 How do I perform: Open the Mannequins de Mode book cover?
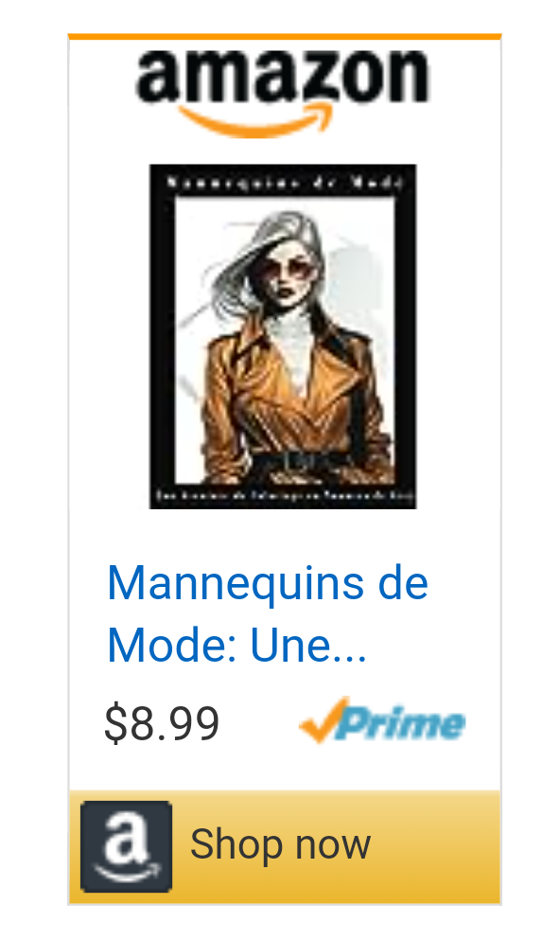coord(283,336)
